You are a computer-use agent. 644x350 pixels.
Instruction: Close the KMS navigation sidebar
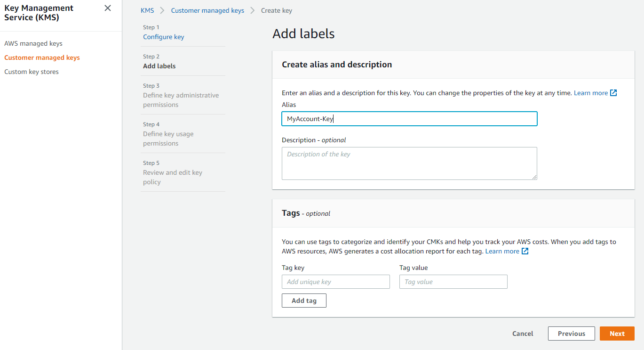[107, 8]
